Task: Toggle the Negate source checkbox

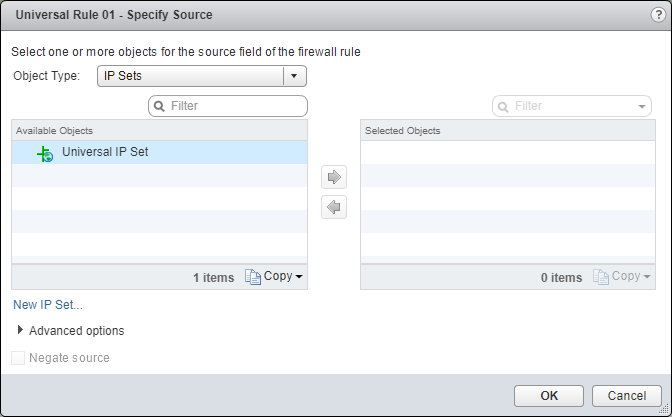Action: click(x=18, y=358)
